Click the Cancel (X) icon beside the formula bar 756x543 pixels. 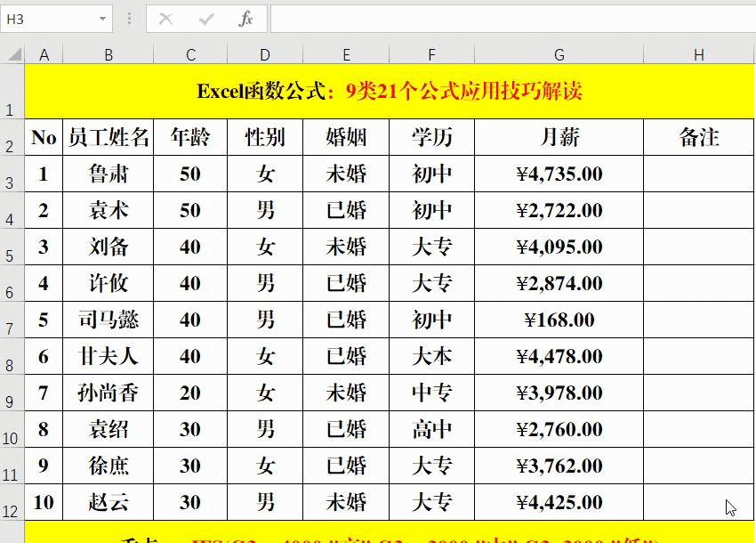tap(167, 18)
